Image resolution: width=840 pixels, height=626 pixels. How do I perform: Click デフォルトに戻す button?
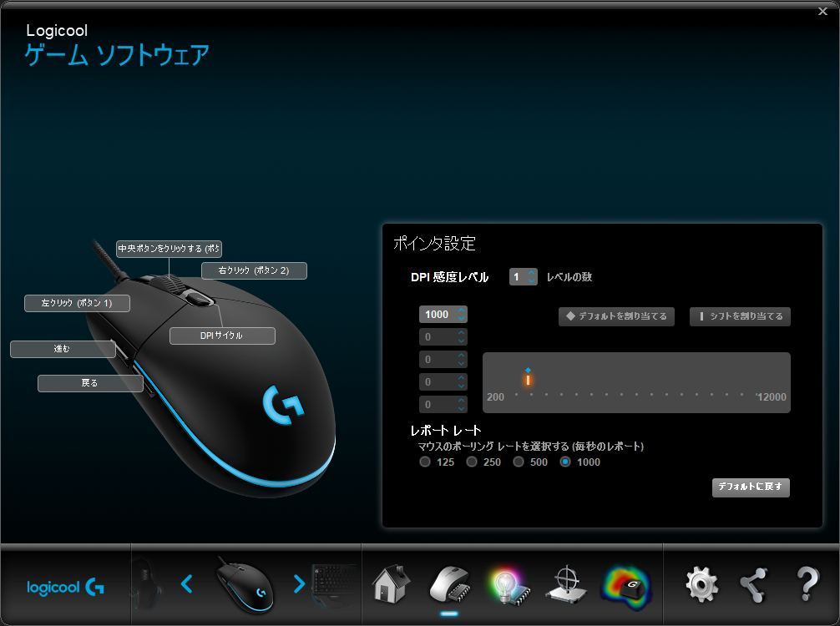(751, 487)
